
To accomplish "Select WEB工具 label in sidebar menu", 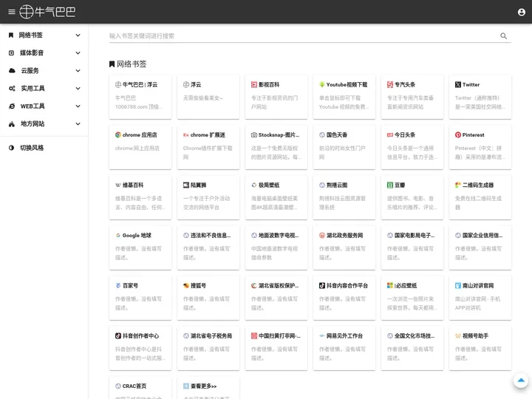I will [33, 106].
